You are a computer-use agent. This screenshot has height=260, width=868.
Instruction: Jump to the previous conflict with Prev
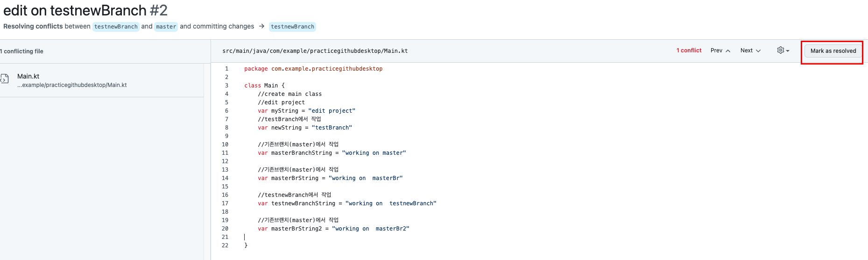[720, 51]
